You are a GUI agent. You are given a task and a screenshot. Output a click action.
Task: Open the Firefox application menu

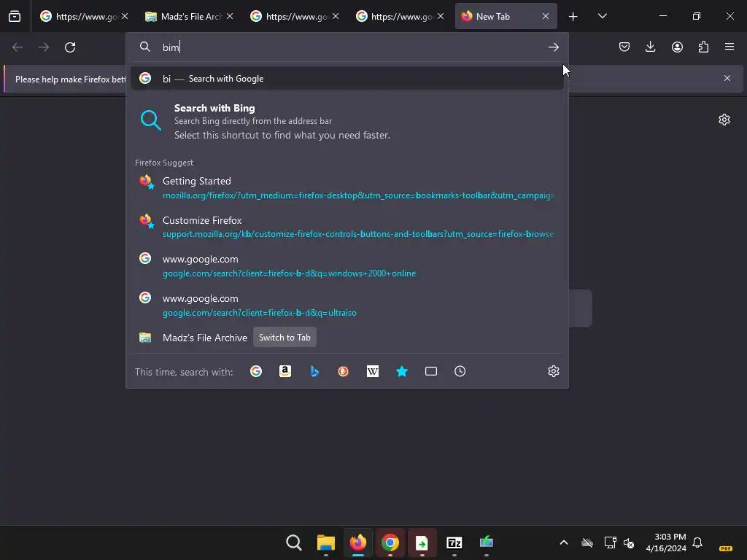(729, 47)
